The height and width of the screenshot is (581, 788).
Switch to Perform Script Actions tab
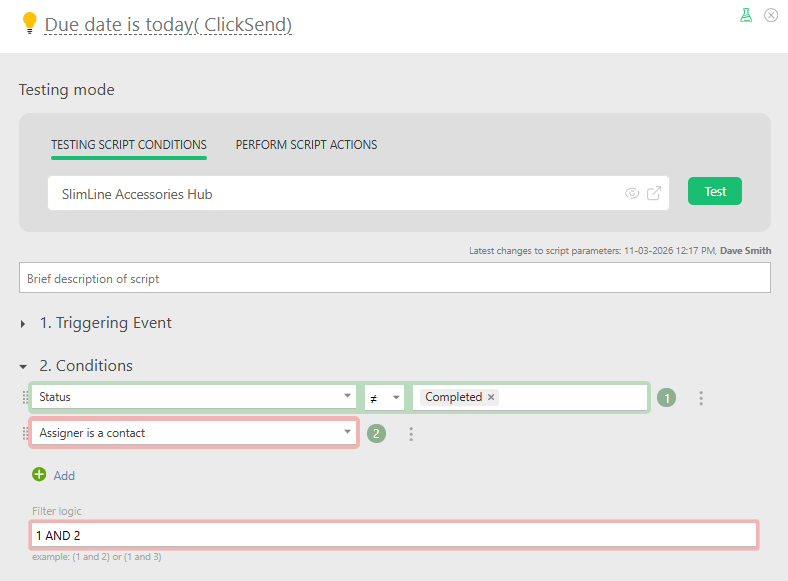tap(306, 145)
